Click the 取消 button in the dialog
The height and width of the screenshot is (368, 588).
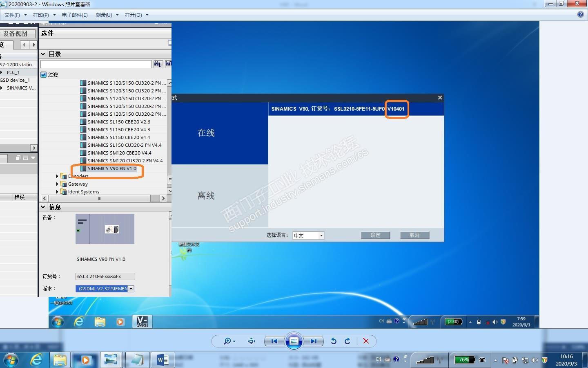pyautogui.click(x=414, y=235)
